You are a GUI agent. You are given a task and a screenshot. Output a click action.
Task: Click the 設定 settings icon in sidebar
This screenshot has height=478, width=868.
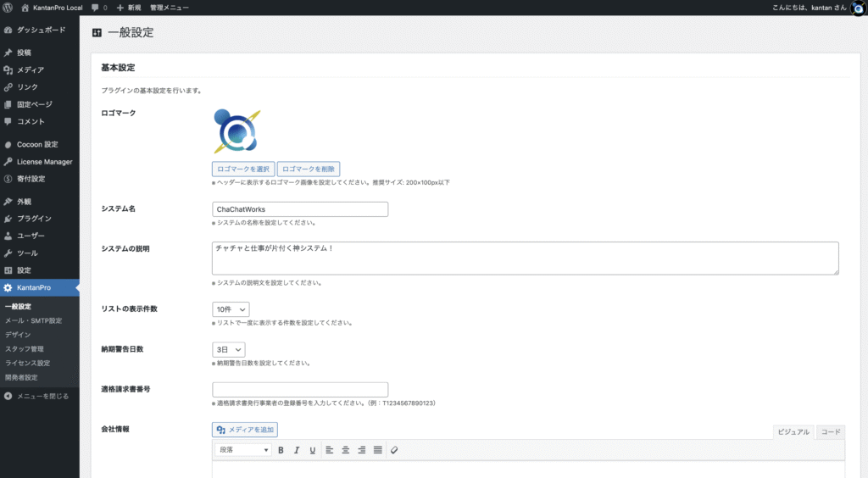pyautogui.click(x=8, y=270)
